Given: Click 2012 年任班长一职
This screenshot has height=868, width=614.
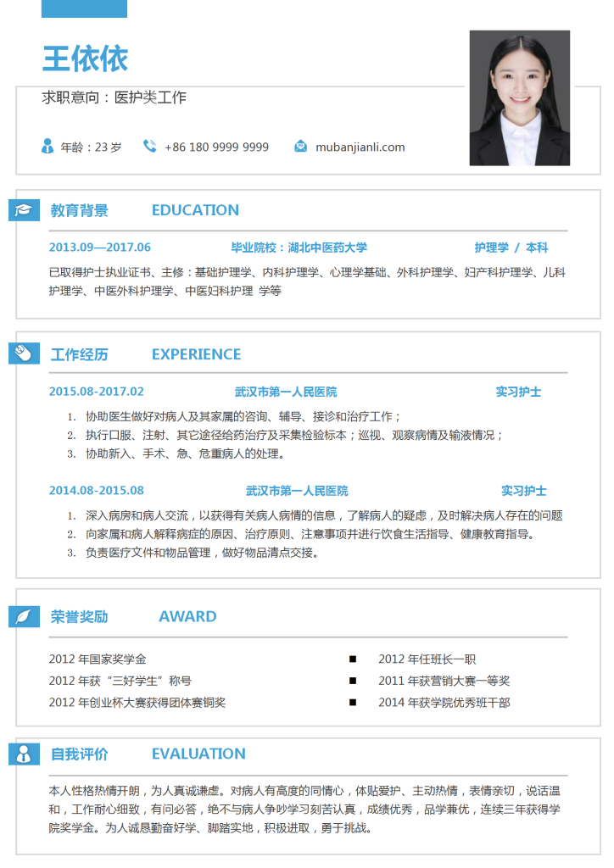Looking at the screenshot, I should tap(427, 659).
